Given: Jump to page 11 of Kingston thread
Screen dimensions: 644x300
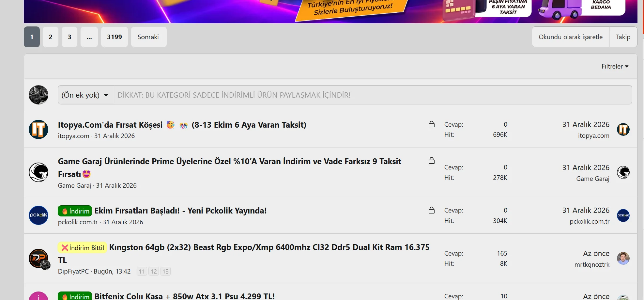Looking at the screenshot, I should pyautogui.click(x=142, y=271).
